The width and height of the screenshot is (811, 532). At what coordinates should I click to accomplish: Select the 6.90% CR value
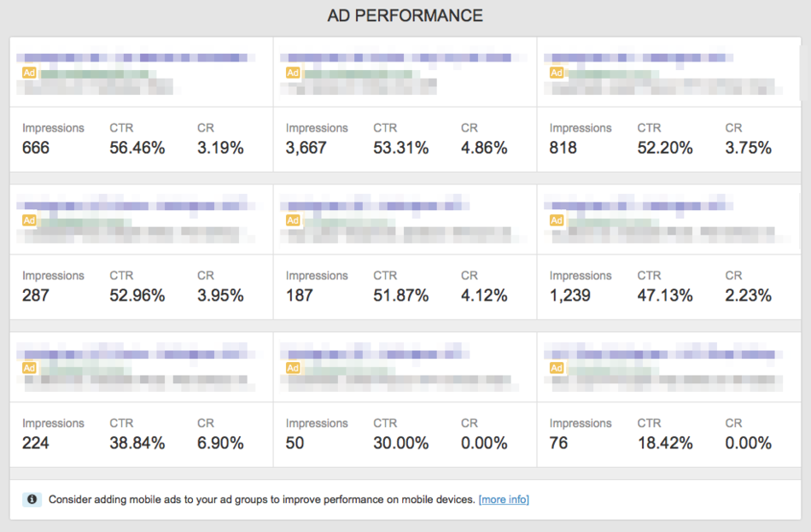pos(220,443)
